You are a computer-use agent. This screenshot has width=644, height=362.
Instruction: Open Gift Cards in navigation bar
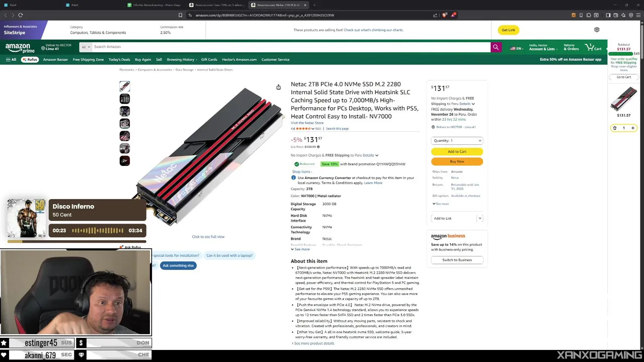tap(209, 59)
